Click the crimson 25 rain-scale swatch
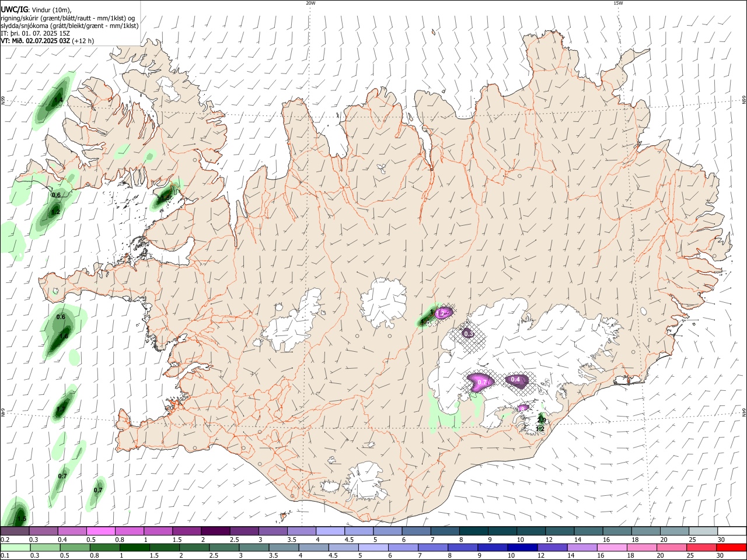This screenshot has width=747, height=560. coord(701,548)
